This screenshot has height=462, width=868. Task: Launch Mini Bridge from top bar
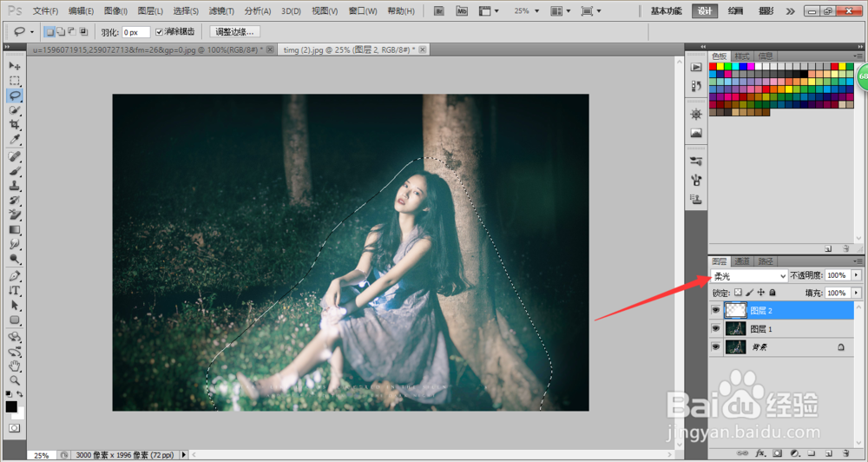click(x=462, y=10)
